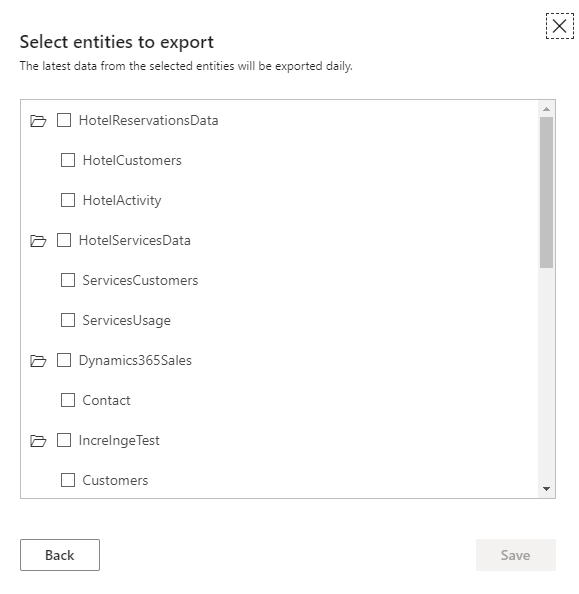Click the Save button
The height and width of the screenshot is (594, 579).
(x=515, y=555)
